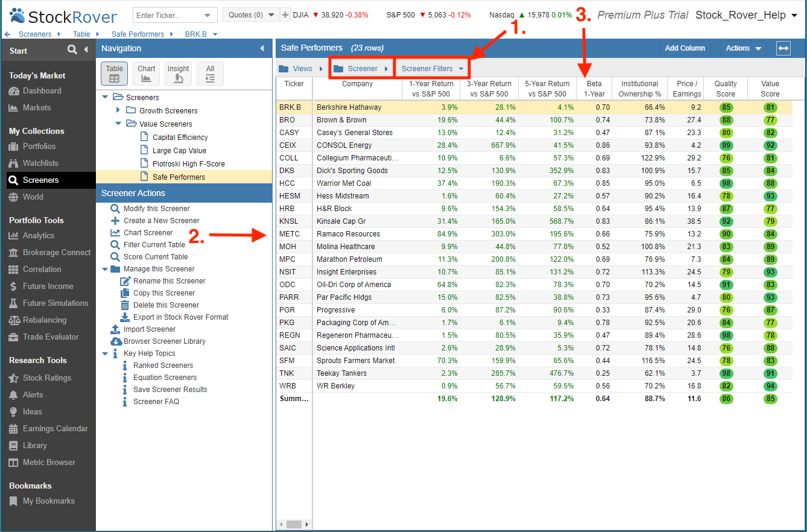The width and height of the screenshot is (807, 532).
Task: Click the Safe Performers breadcrumb
Action: (x=138, y=34)
